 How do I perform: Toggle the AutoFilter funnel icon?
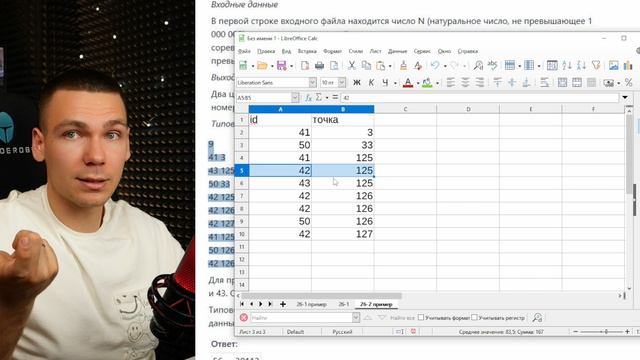click(596, 65)
